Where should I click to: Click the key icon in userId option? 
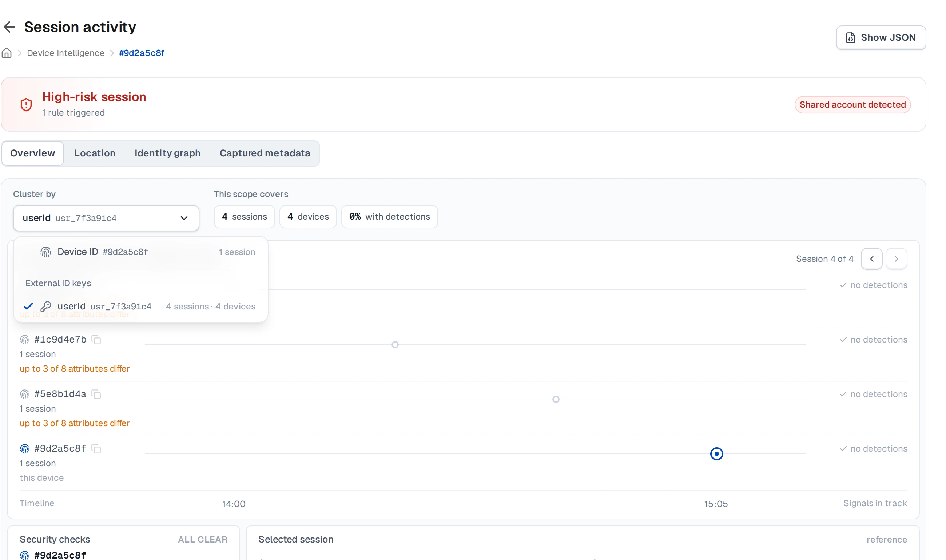46,307
